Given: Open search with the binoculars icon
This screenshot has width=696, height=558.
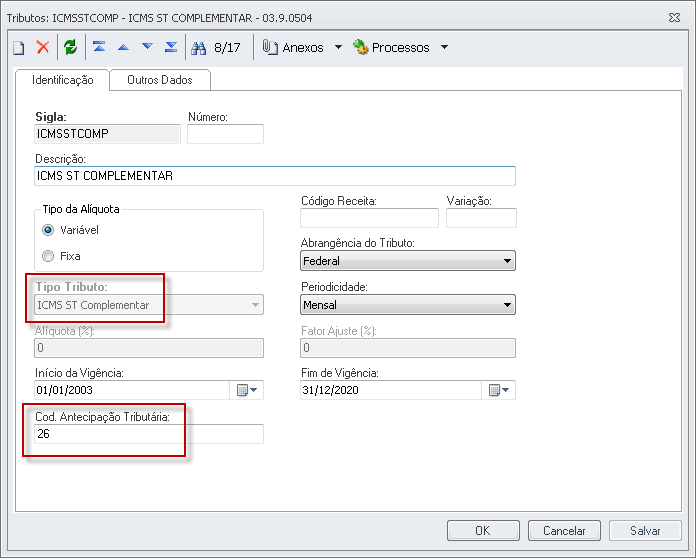Looking at the screenshot, I should [198, 47].
